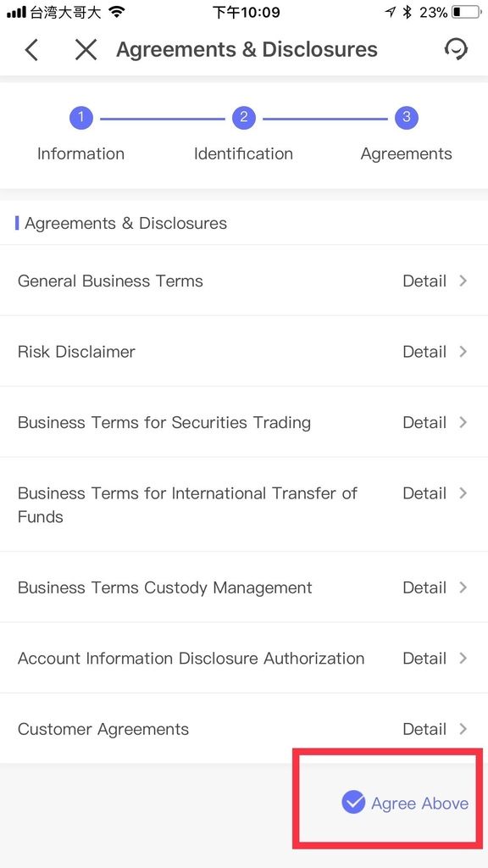Expand Customer Agreements chevron arrow
The image size is (488, 868).
[x=463, y=729]
